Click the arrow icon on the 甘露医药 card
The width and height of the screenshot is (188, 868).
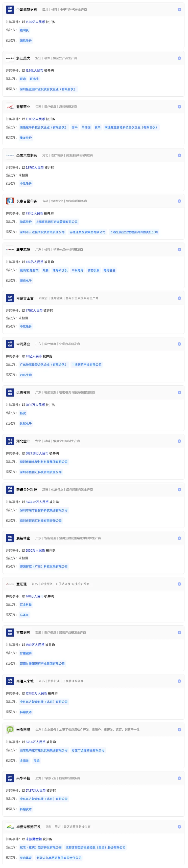click(179, 633)
